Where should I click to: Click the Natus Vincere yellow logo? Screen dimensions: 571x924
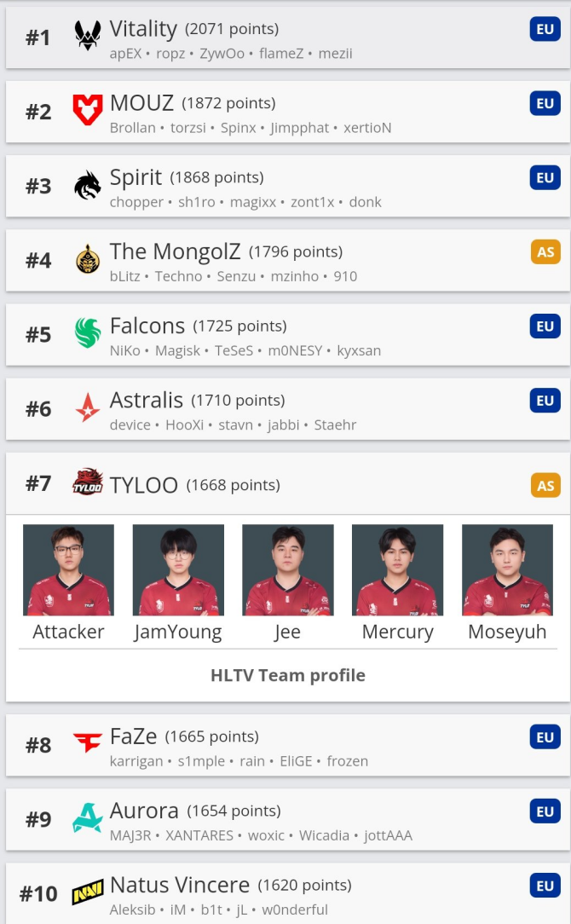88,892
